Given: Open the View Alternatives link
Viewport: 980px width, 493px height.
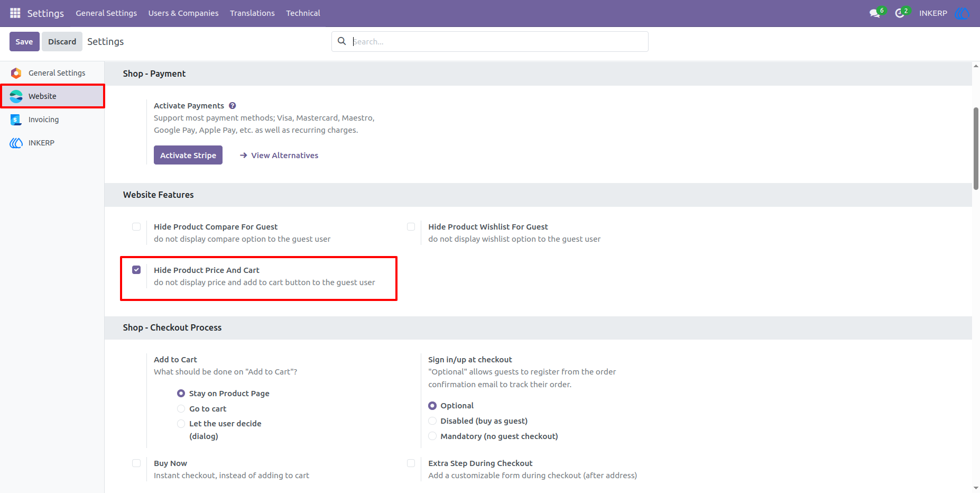Looking at the screenshot, I should [279, 156].
